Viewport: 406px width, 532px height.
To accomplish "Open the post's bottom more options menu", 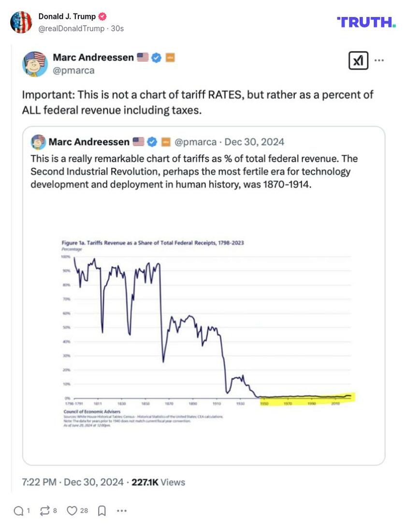I will point(122,511).
